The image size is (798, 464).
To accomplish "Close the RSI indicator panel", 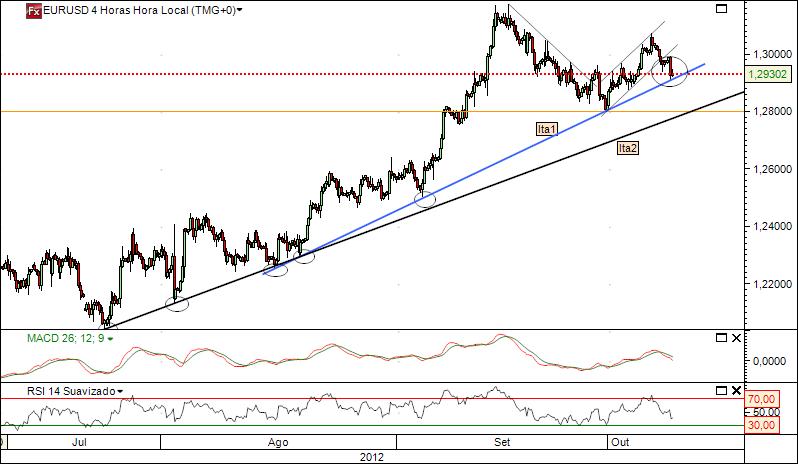I will (736, 391).
